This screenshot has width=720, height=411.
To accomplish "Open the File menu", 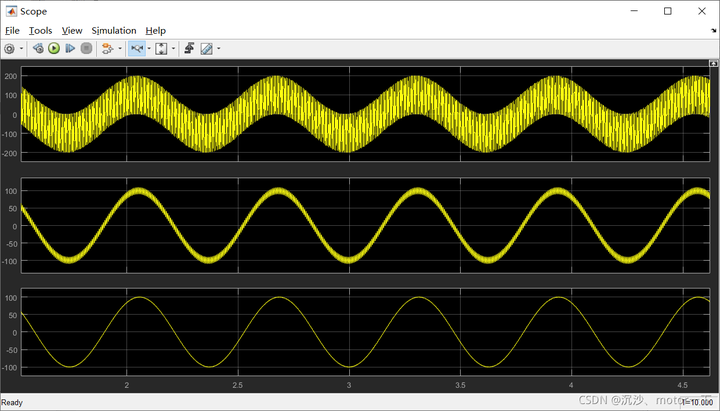I will point(12,30).
